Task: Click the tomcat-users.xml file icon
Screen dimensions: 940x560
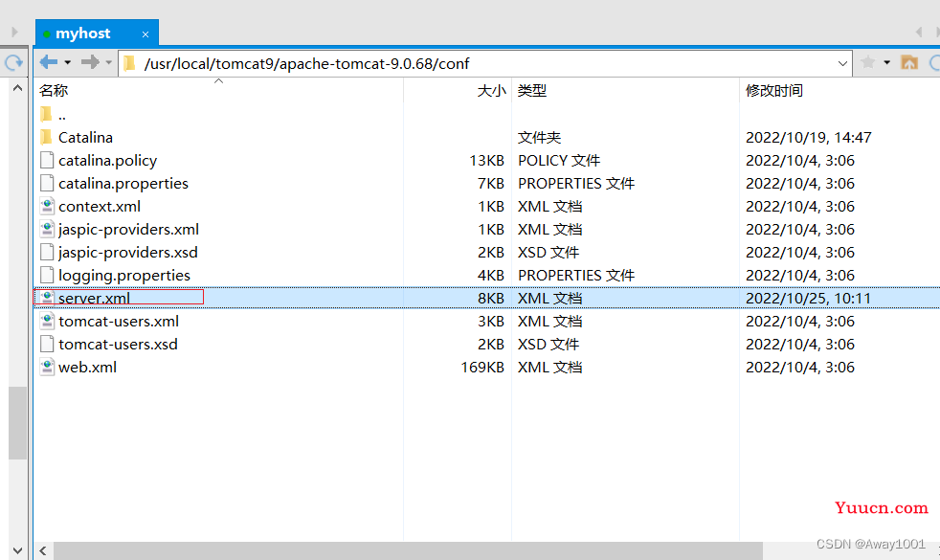Action: coord(47,321)
